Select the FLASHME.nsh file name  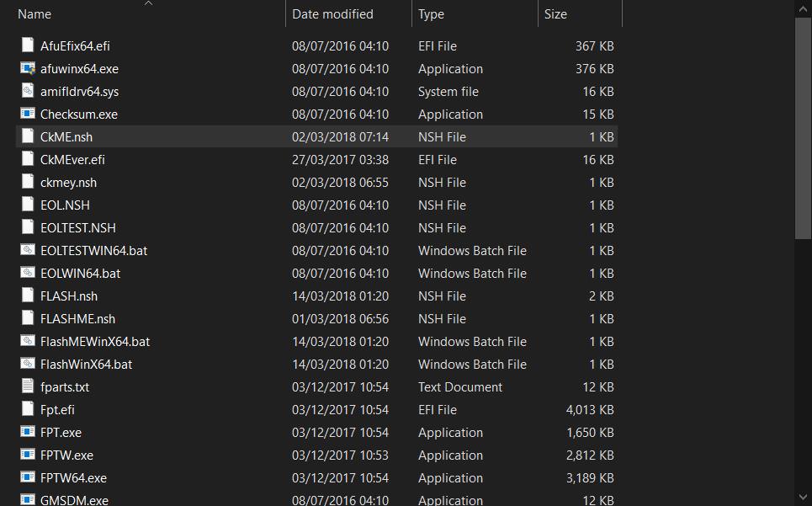(77, 318)
